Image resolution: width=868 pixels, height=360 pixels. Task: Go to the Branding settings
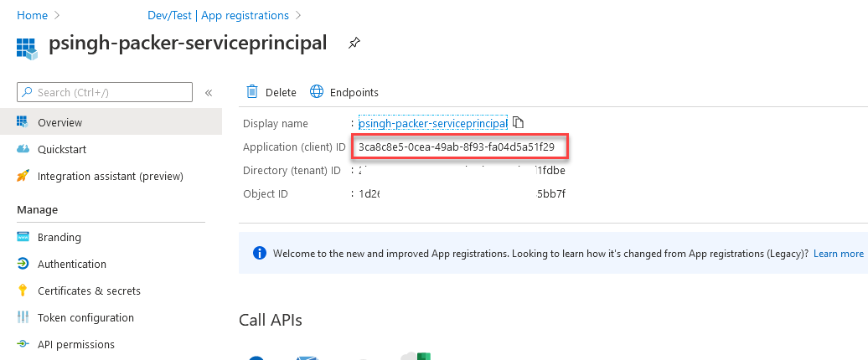coord(59,237)
